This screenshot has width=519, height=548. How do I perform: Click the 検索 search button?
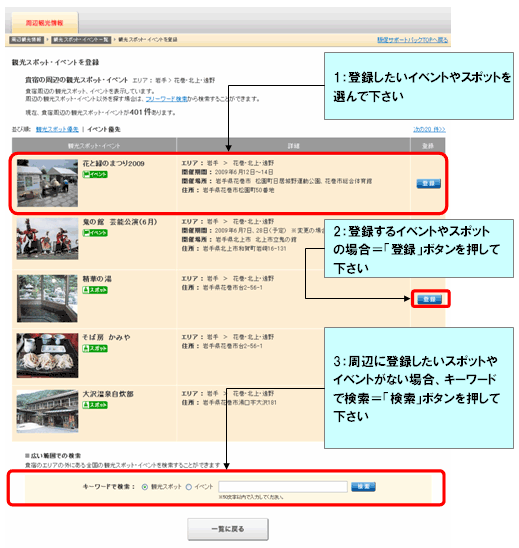[x=363, y=486]
